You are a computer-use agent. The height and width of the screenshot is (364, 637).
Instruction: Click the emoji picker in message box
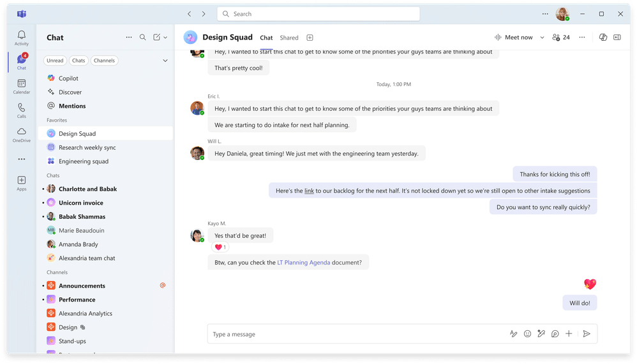coord(527,334)
